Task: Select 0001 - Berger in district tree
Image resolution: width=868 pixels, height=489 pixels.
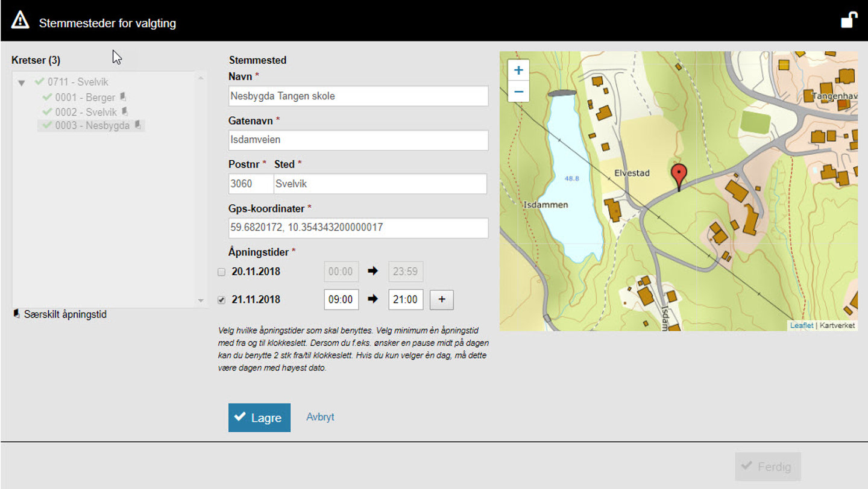Action: [85, 98]
